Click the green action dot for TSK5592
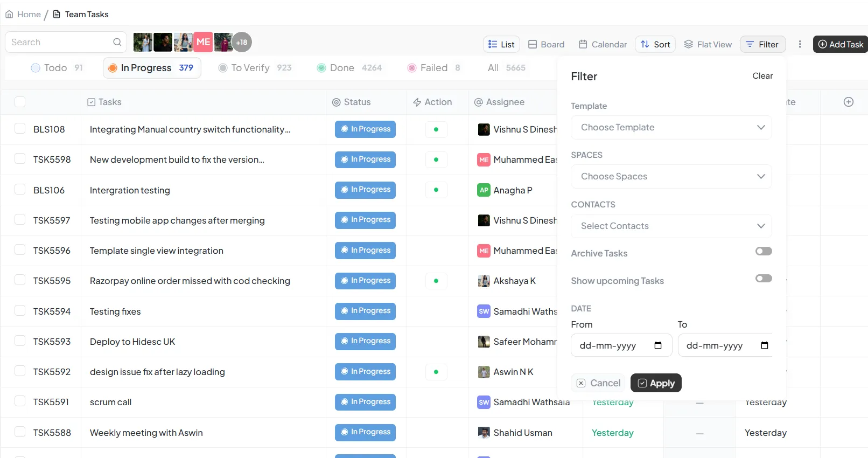This screenshot has width=868, height=458. point(436,372)
